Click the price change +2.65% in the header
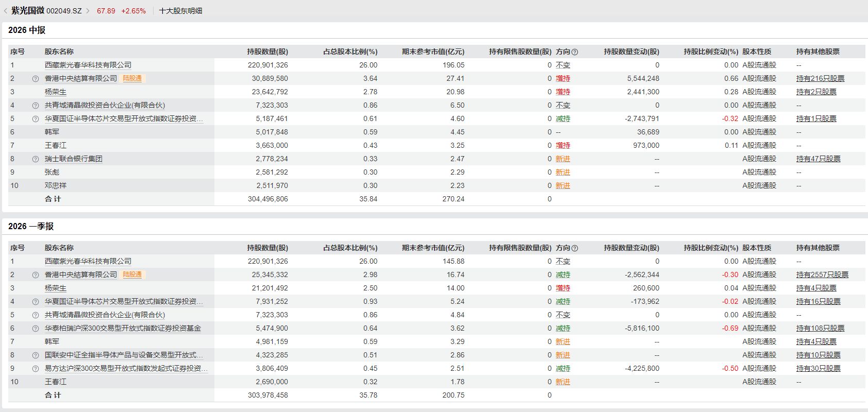868x412 pixels. [x=133, y=11]
